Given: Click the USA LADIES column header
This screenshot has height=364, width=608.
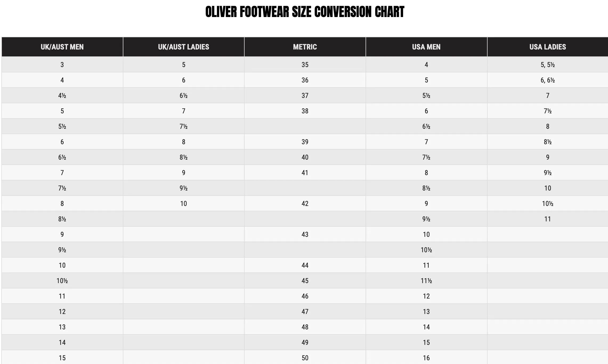Looking at the screenshot, I should coord(548,47).
